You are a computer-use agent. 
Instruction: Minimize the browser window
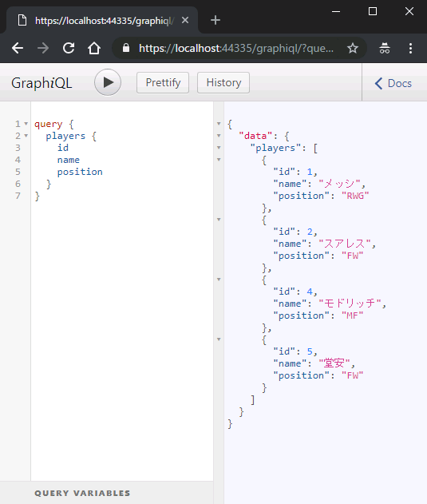coord(336,11)
